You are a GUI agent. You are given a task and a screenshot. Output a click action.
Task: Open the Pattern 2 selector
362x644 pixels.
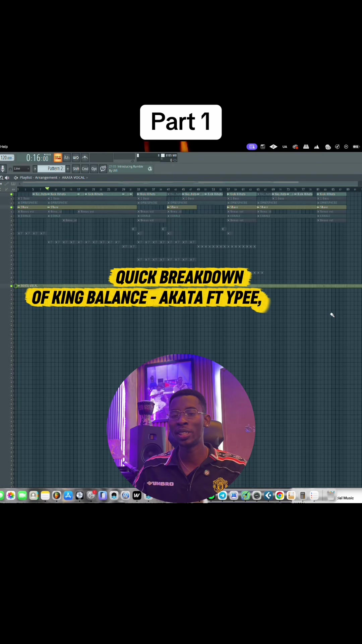(52, 169)
